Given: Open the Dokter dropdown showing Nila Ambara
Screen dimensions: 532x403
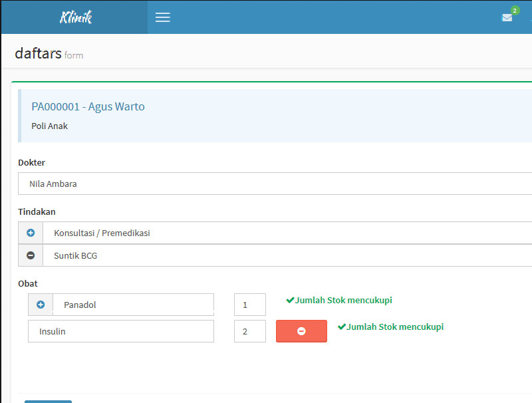Looking at the screenshot, I should click(274, 184).
